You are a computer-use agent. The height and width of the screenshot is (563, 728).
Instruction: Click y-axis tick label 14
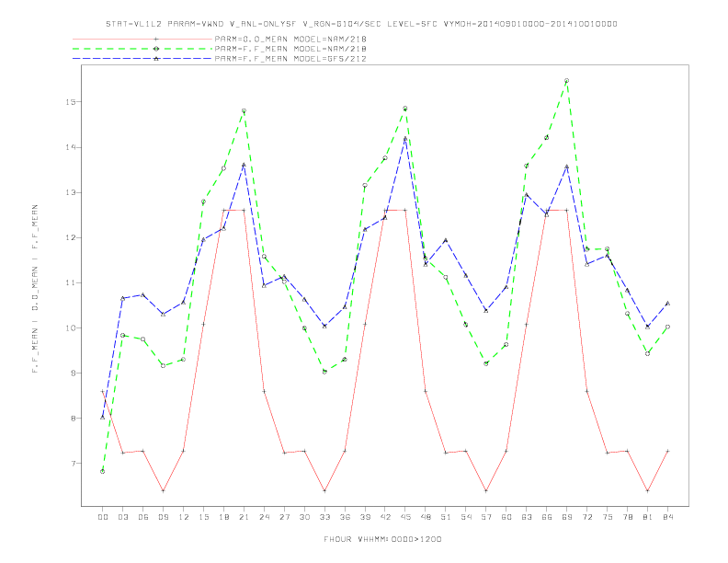(71, 147)
